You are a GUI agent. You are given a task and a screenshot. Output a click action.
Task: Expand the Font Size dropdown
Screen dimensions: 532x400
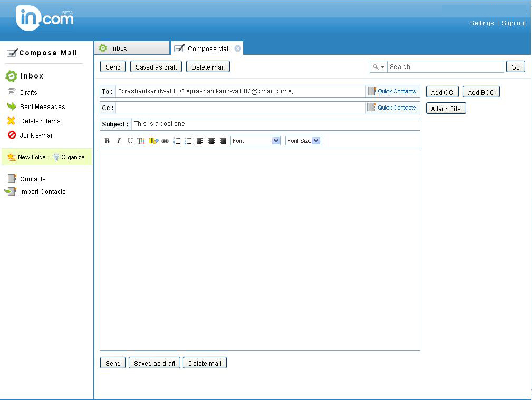(x=303, y=141)
